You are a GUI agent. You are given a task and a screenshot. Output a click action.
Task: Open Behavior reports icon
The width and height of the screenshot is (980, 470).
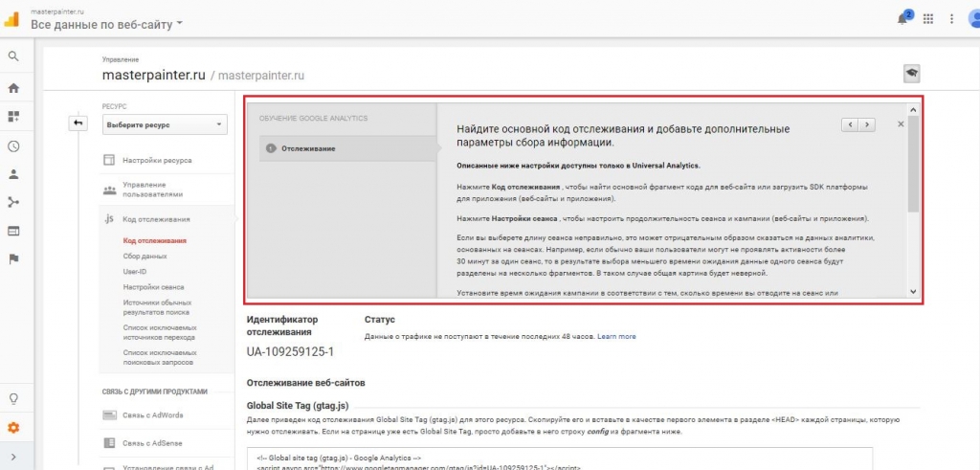pyautogui.click(x=13, y=231)
